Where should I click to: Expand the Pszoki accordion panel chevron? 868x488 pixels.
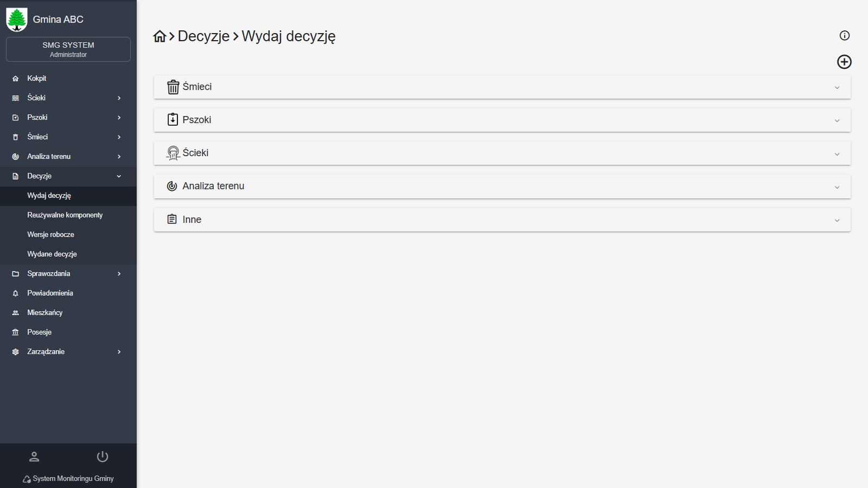(x=837, y=120)
